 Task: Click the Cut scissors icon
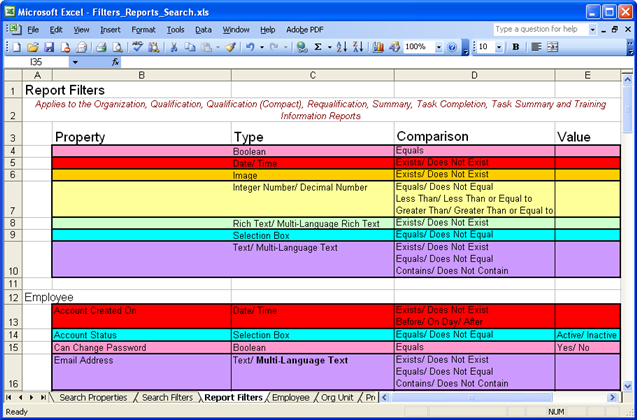click(x=174, y=47)
